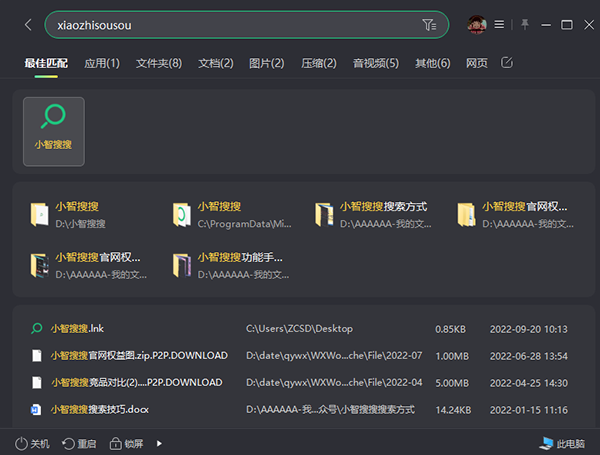Screen dimensions: 600x455
Task: Switch to the 文件夹(8) tab
Action: tap(159, 64)
